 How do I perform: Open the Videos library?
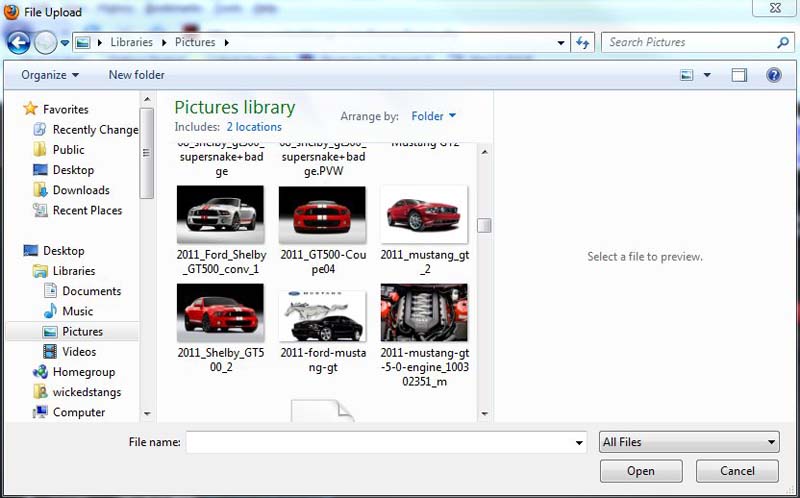pyautogui.click(x=69, y=352)
